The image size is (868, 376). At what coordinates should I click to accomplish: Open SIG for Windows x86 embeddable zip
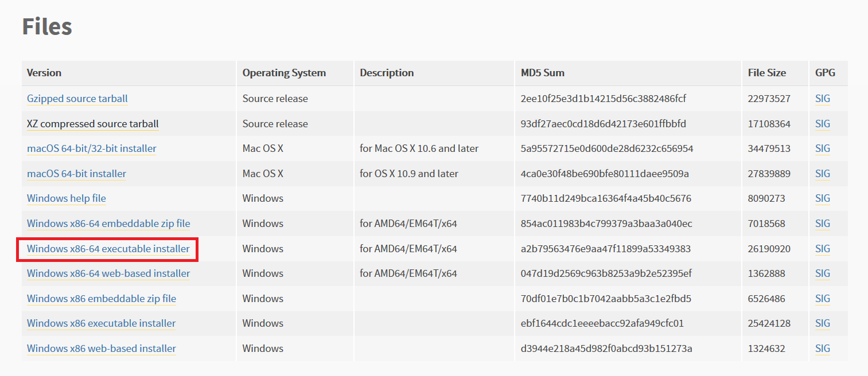(823, 299)
